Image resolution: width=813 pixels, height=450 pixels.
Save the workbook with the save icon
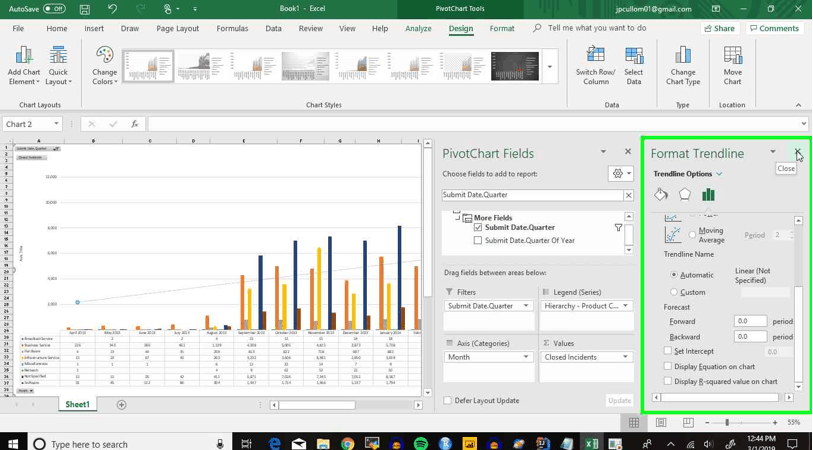(x=85, y=9)
